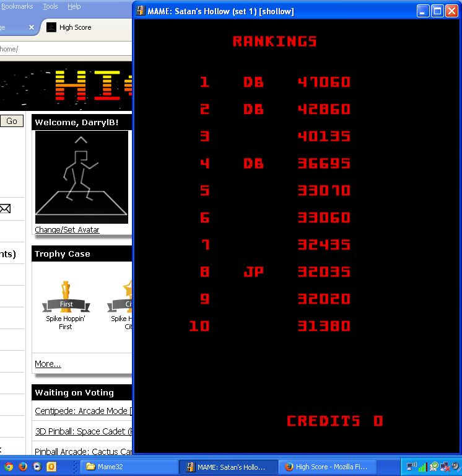Open Windows Media Player quick launch icon

point(37,467)
